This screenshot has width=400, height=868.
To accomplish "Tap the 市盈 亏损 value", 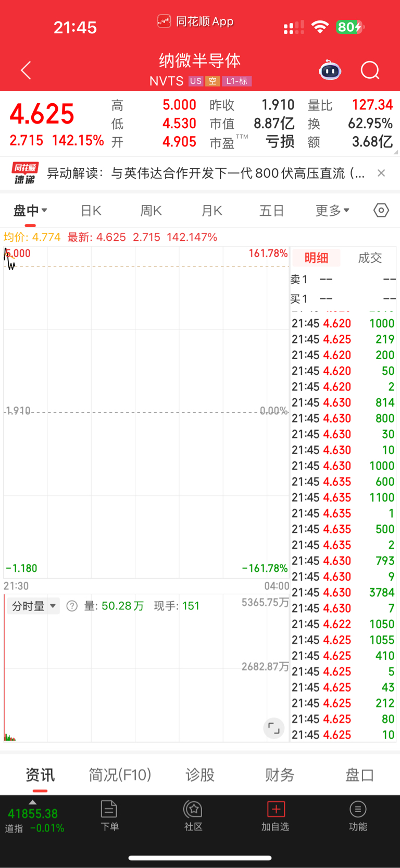I will [280, 142].
